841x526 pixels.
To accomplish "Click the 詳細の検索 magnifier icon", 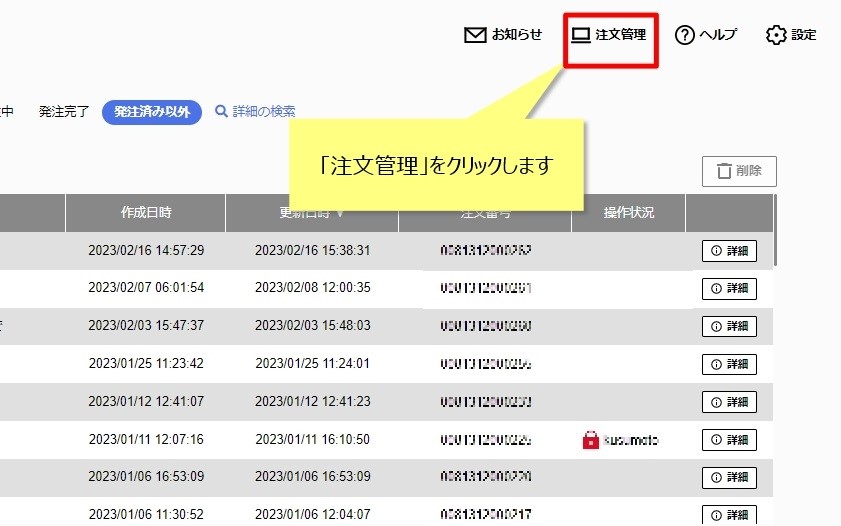I will 222,112.
